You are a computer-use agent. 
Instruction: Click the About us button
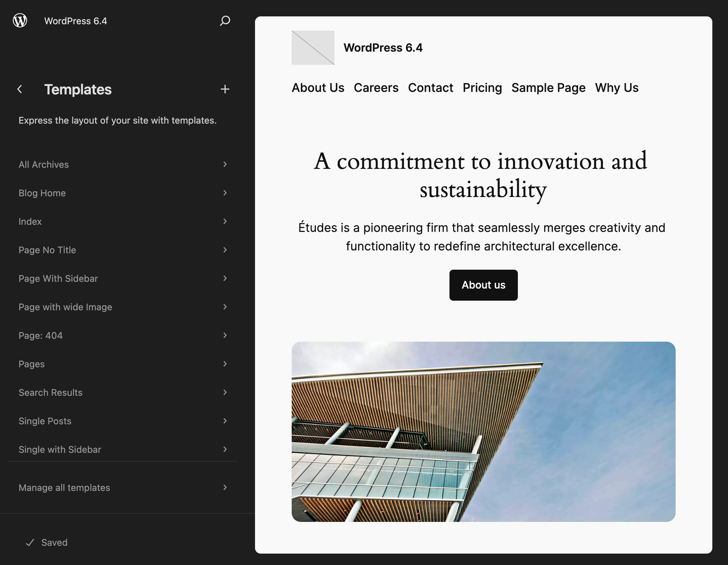[483, 285]
